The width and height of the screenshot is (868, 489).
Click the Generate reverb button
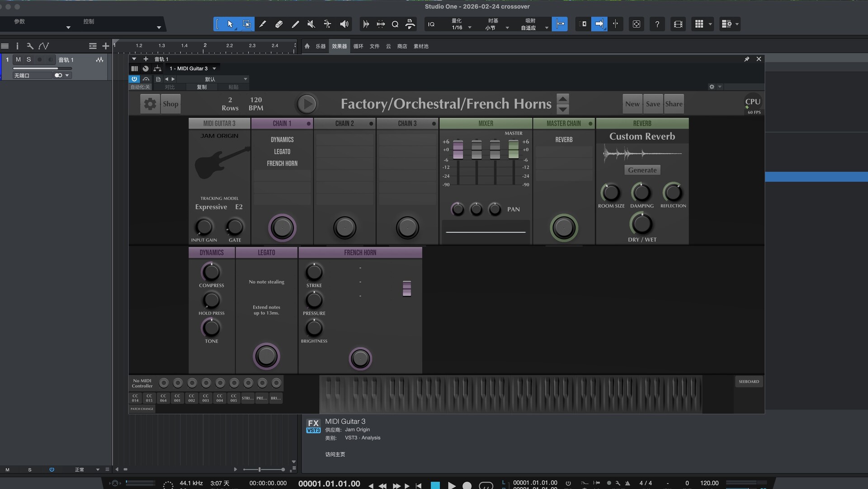tap(642, 170)
